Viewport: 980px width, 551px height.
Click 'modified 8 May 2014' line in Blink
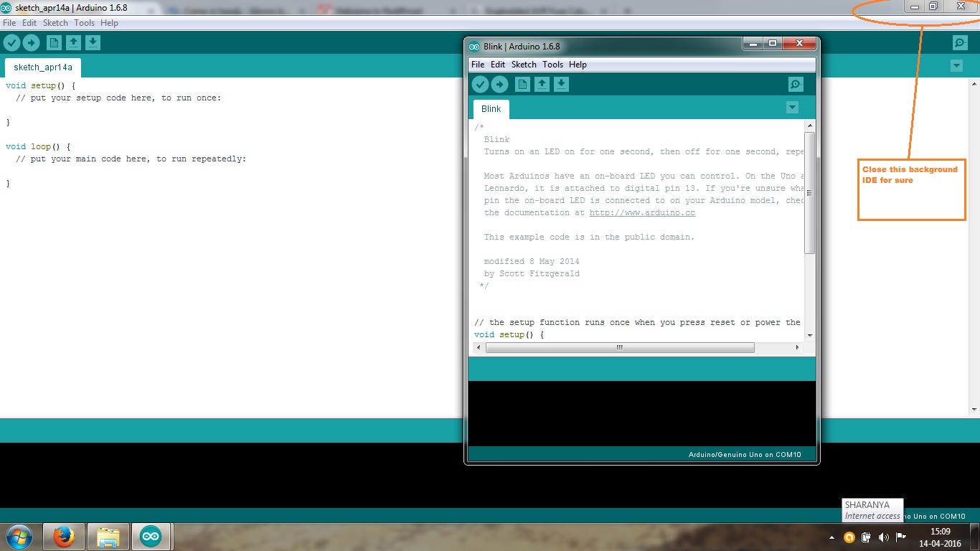click(x=532, y=261)
